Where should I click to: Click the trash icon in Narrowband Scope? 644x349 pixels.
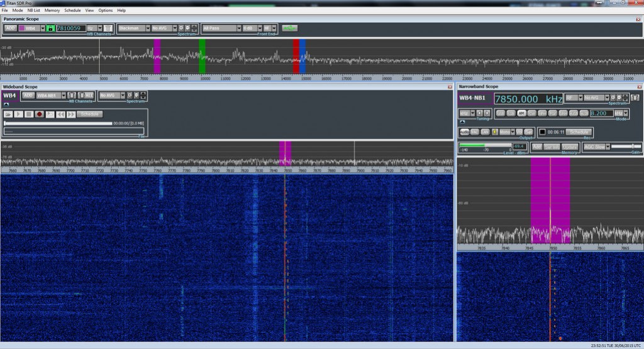click(635, 98)
